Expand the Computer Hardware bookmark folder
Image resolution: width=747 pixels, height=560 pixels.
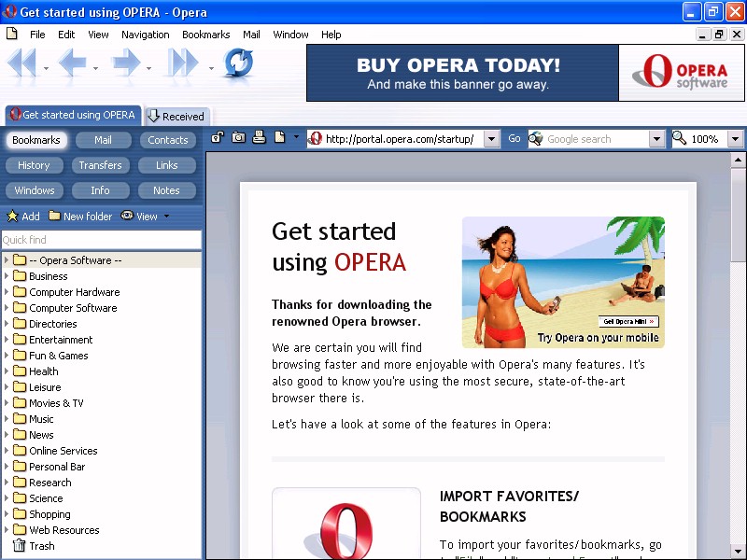click(x=7, y=291)
